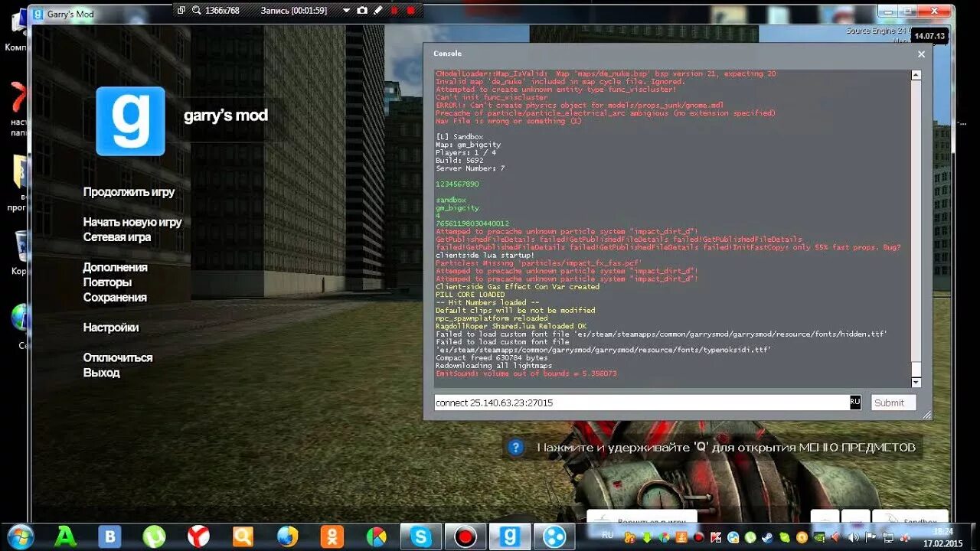The width and height of the screenshot is (980, 551).
Task: Open the Steam tray icon
Action: click(767, 537)
